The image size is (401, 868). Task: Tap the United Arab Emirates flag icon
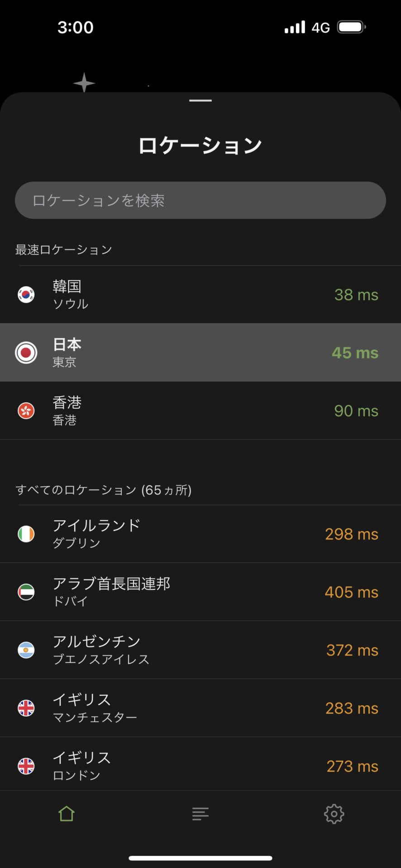click(26, 592)
